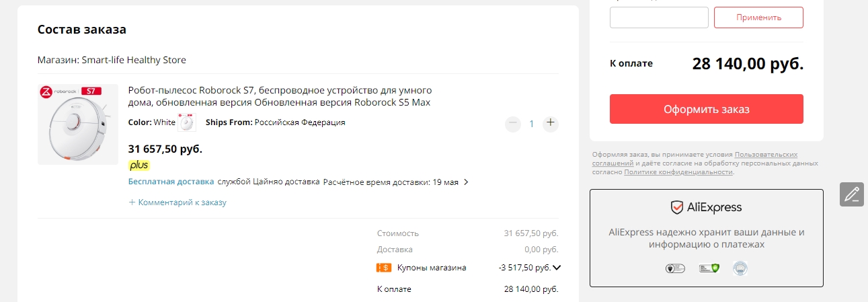Click the round blue ISO certification badge
The height and width of the screenshot is (302, 868).
[740, 268]
